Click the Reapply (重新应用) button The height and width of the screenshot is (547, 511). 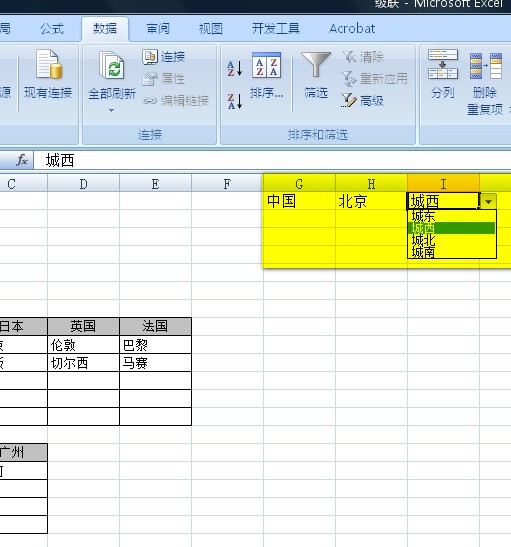click(x=374, y=79)
